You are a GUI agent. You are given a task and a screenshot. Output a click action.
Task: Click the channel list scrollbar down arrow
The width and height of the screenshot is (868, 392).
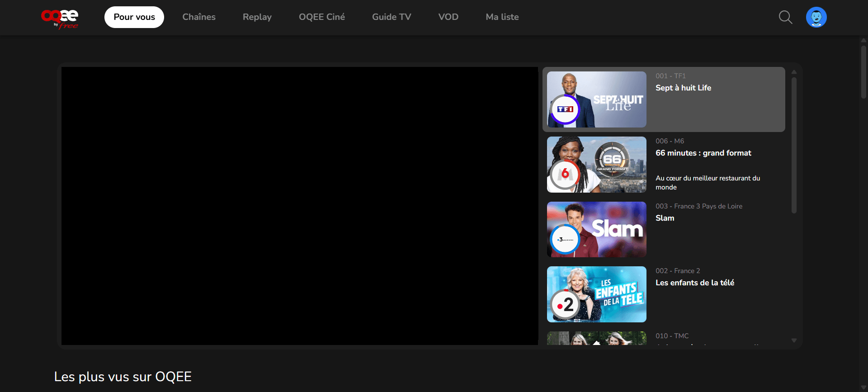click(794, 340)
